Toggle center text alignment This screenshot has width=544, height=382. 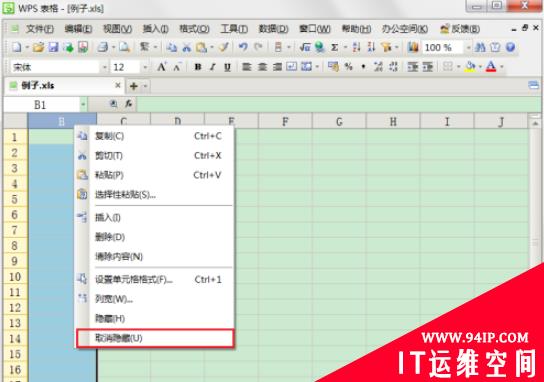tap(262, 67)
